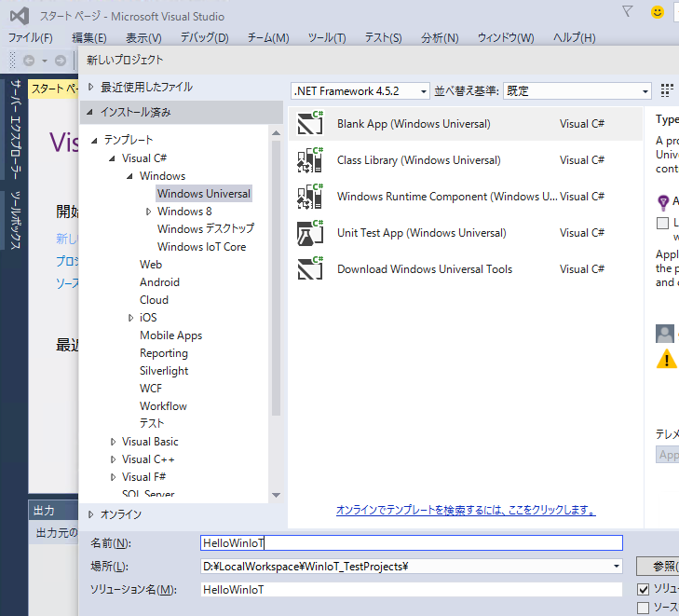Open the ファイル(F) menu

point(31,38)
